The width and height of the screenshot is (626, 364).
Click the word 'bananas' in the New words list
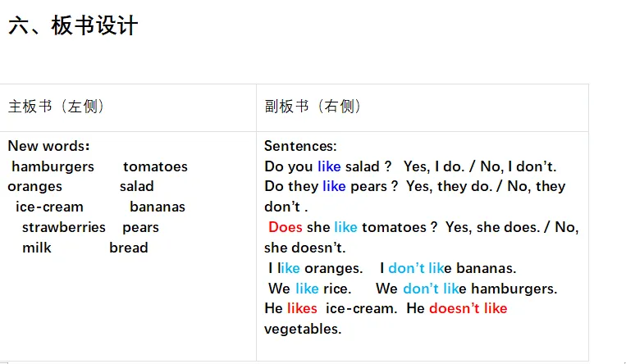(x=157, y=207)
